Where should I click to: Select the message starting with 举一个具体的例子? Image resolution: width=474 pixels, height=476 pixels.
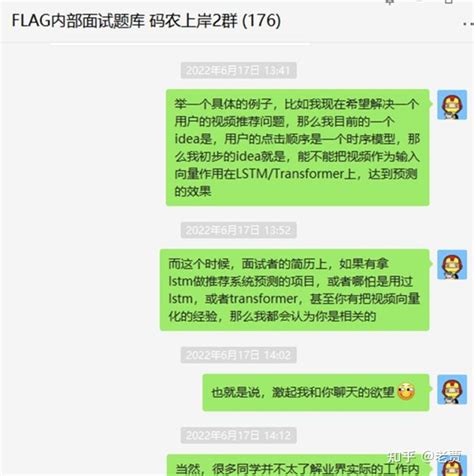(297, 147)
